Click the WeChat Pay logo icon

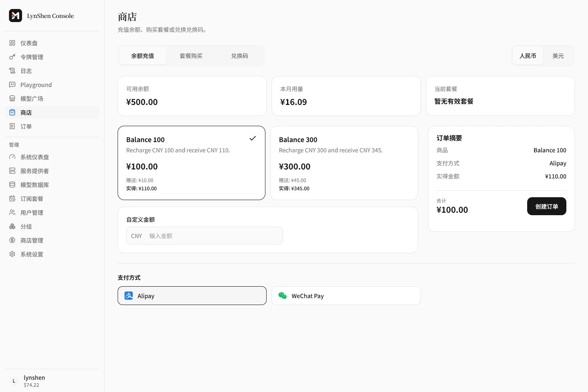283,296
